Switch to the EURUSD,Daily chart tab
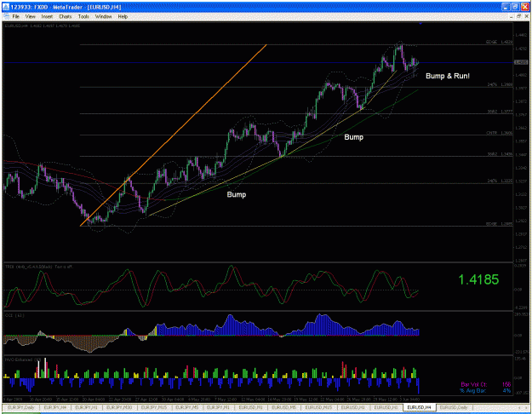The height and width of the screenshot is (414, 532). (x=454, y=407)
